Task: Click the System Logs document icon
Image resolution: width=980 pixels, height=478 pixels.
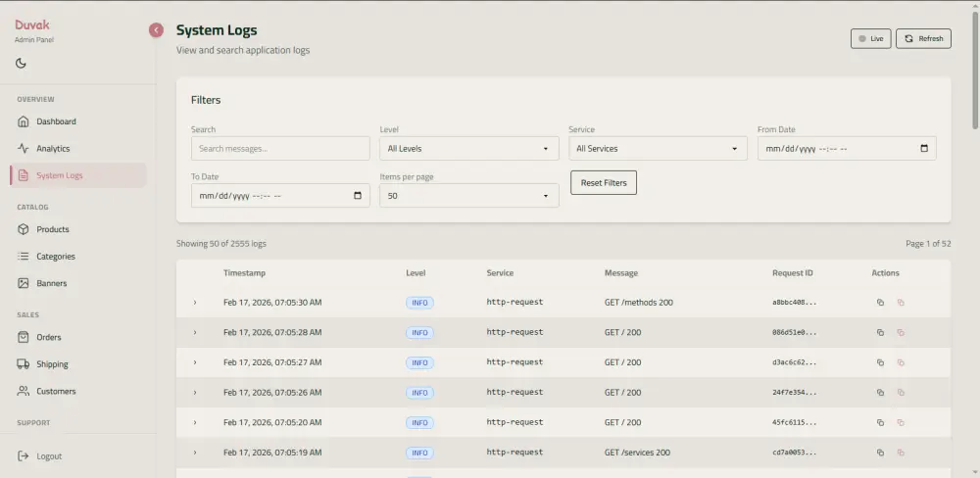Action: click(24, 175)
